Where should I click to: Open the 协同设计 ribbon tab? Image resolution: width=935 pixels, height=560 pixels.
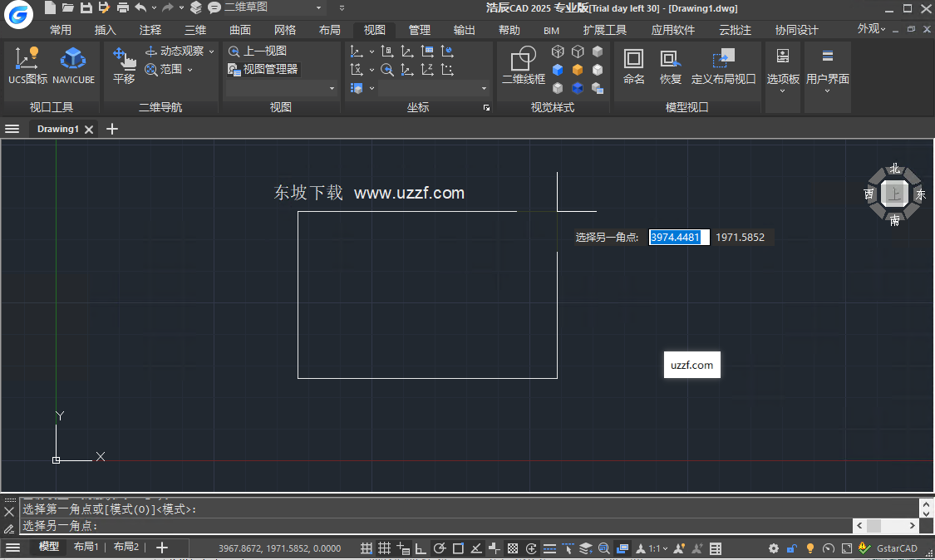point(795,29)
